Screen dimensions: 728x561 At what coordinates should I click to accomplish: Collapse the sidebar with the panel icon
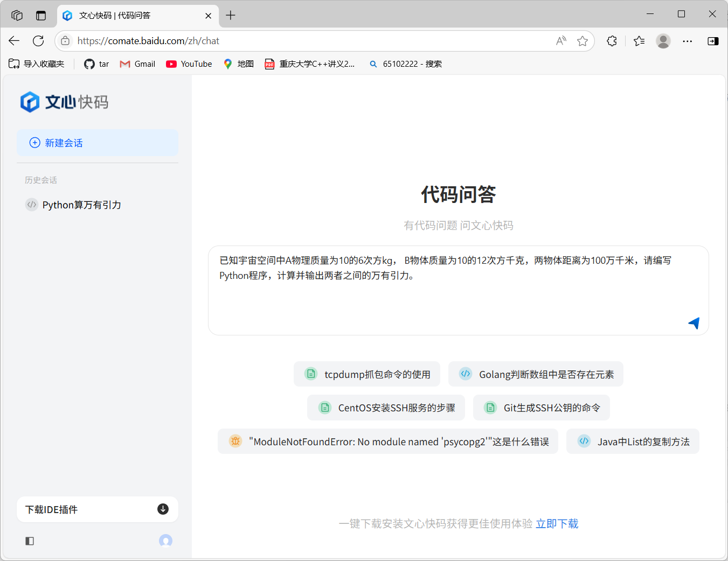30,541
